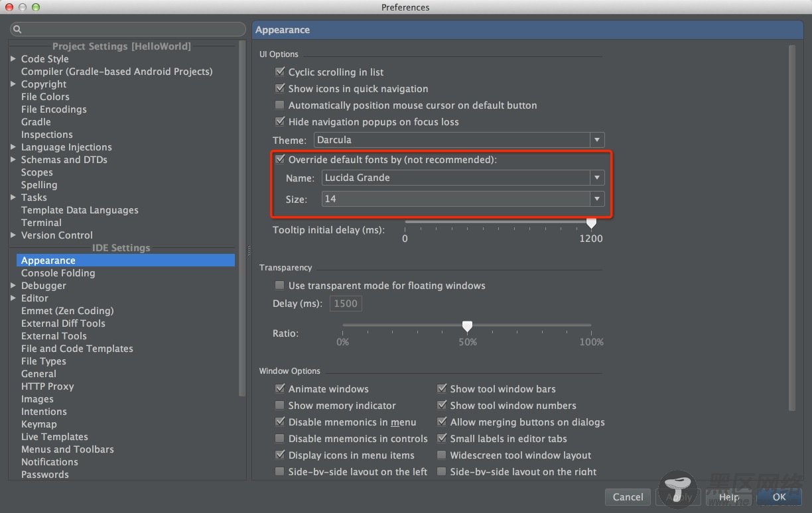Toggle Animate windows checkbox
This screenshot has width=812, height=513.
279,388
